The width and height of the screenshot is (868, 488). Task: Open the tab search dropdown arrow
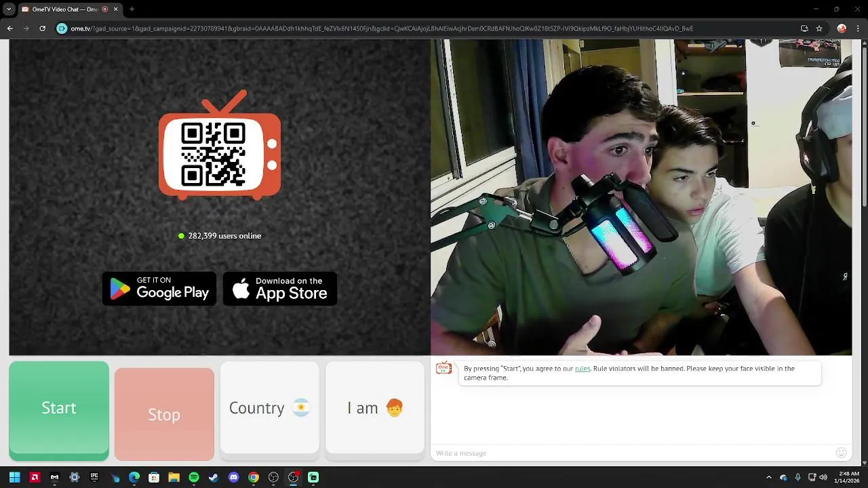pyautogui.click(x=9, y=9)
